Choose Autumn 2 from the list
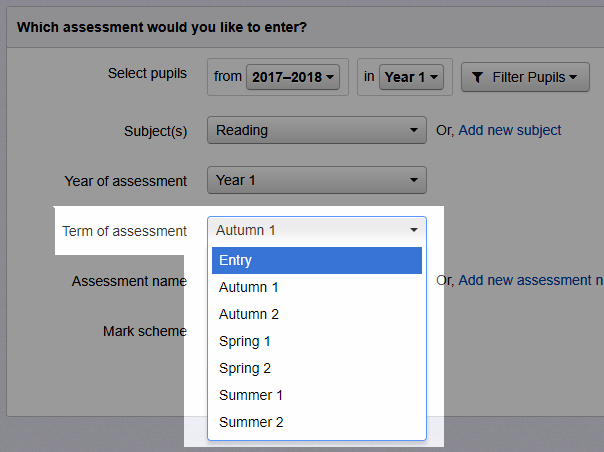The height and width of the screenshot is (452, 604). pos(317,314)
